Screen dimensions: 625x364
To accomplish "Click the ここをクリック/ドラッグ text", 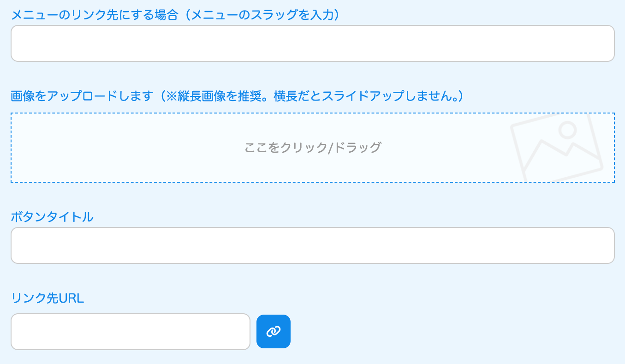I will pos(312,148).
